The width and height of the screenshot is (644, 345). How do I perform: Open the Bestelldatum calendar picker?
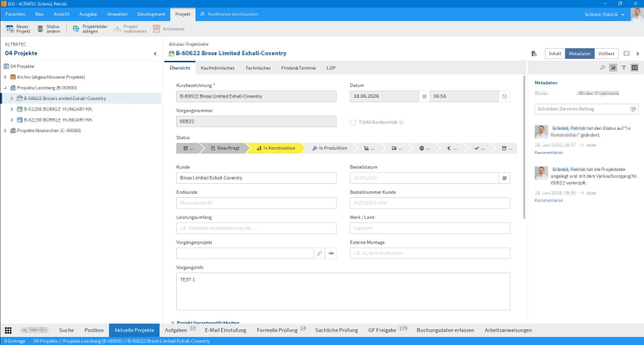coord(505,178)
